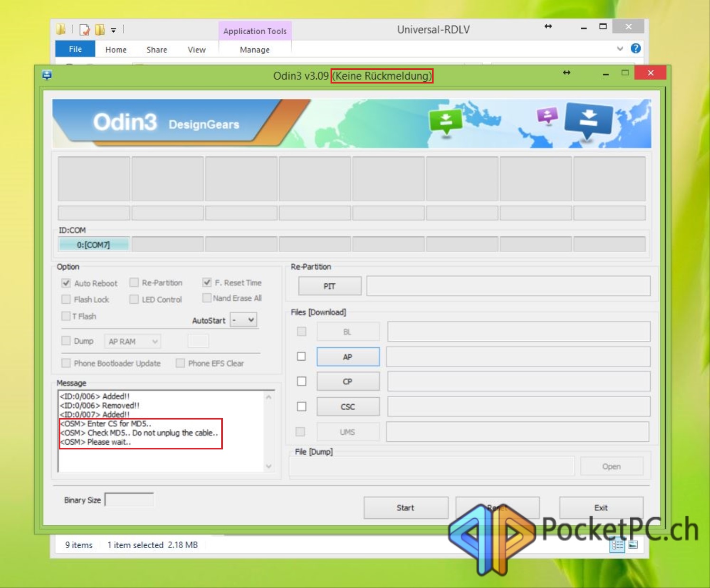This screenshot has width=710, height=588.
Task: Click the File [Dump] path field
Action: [432, 467]
